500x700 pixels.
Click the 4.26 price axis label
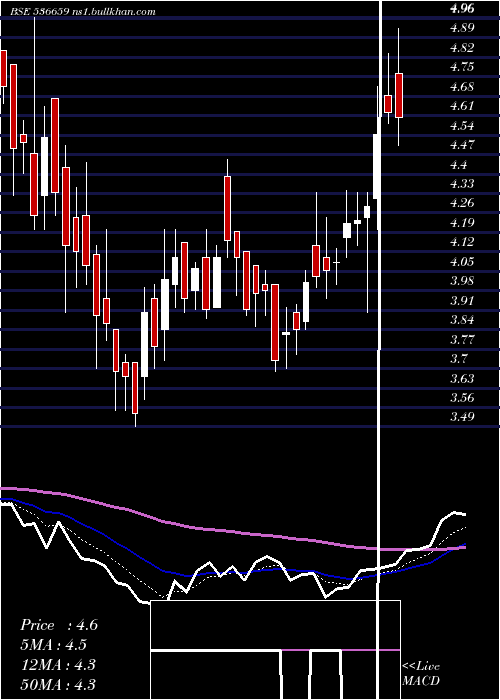[x=462, y=203]
